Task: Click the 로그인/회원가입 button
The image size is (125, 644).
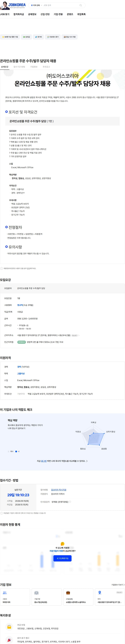Action: pyautogui.click(x=63, y=558)
